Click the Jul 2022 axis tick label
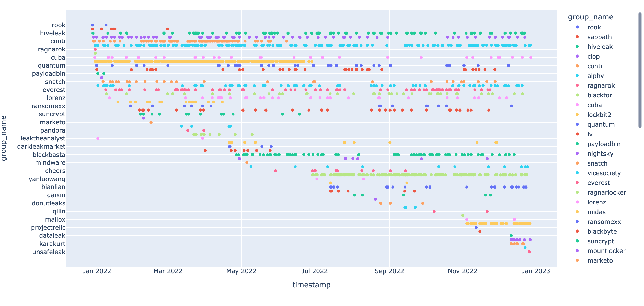 (315, 271)
